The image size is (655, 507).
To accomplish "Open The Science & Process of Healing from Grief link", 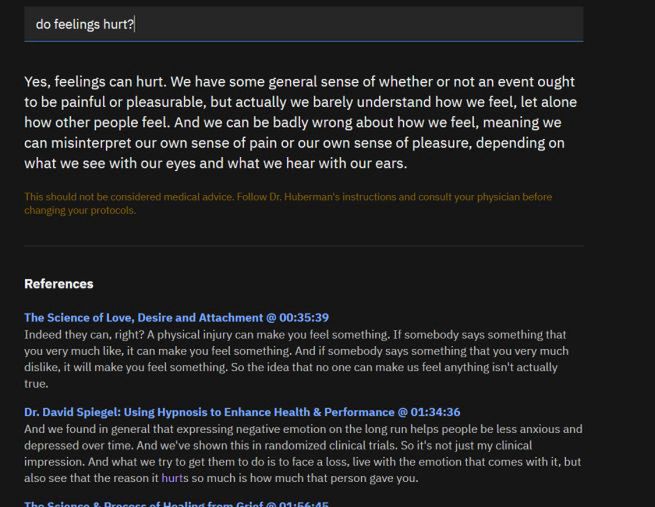I will tap(176, 504).
